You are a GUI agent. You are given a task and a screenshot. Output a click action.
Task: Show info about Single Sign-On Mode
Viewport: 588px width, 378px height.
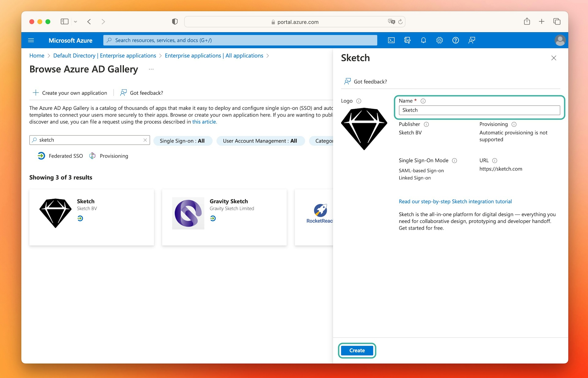coord(455,160)
